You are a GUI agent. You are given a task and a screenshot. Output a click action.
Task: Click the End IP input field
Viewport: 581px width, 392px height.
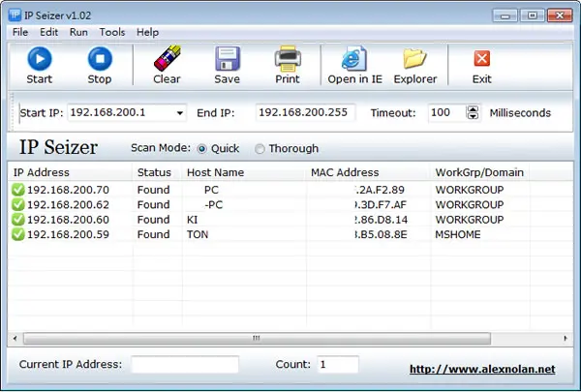(x=305, y=112)
